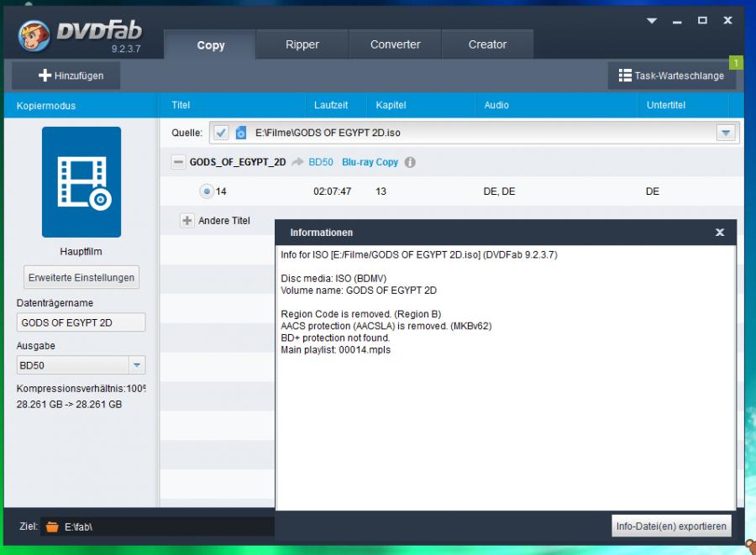Click the arrow icon next to GODS_OF_EGYPT_2D
This screenshot has width=756, height=555.
coord(297,162)
